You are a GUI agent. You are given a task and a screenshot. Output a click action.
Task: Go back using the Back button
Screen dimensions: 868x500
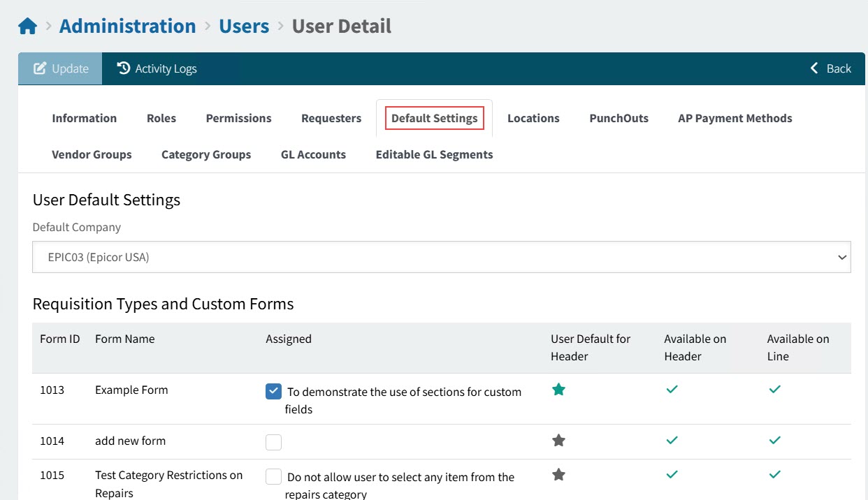(x=830, y=68)
